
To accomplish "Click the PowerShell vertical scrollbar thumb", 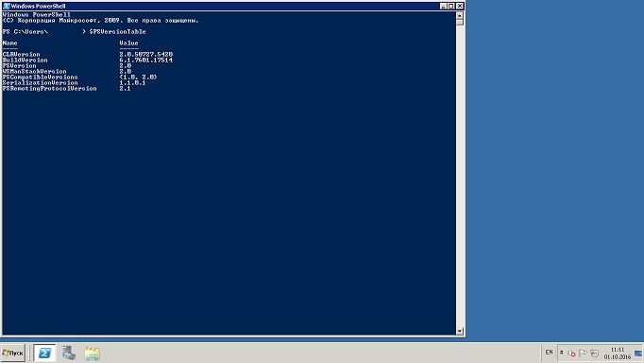I will pos(460,22).
